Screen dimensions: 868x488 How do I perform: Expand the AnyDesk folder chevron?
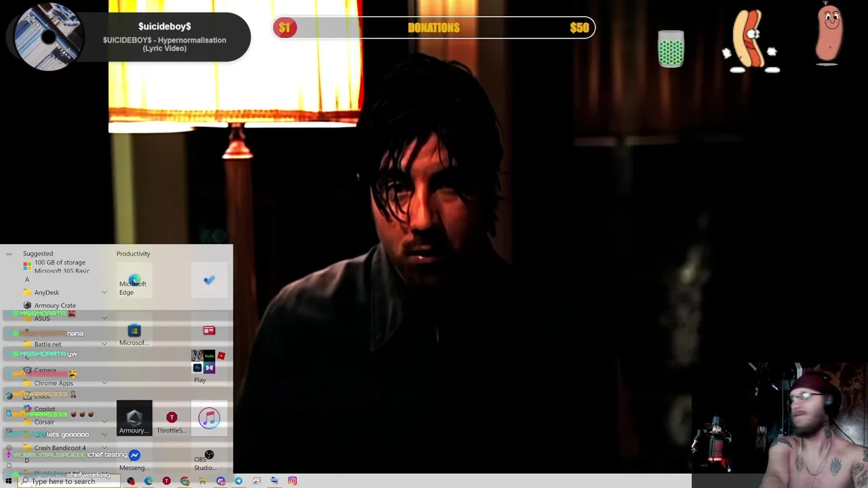coord(104,293)
